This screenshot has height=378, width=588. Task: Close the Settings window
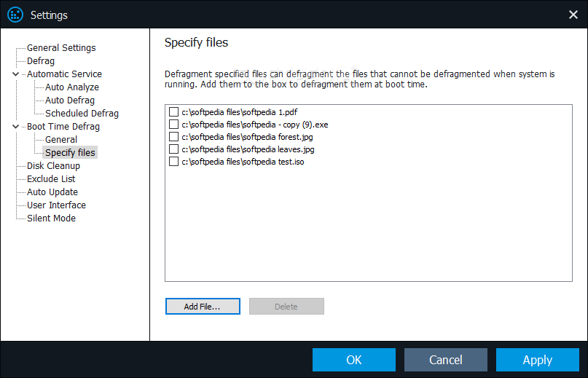(573, 15)
